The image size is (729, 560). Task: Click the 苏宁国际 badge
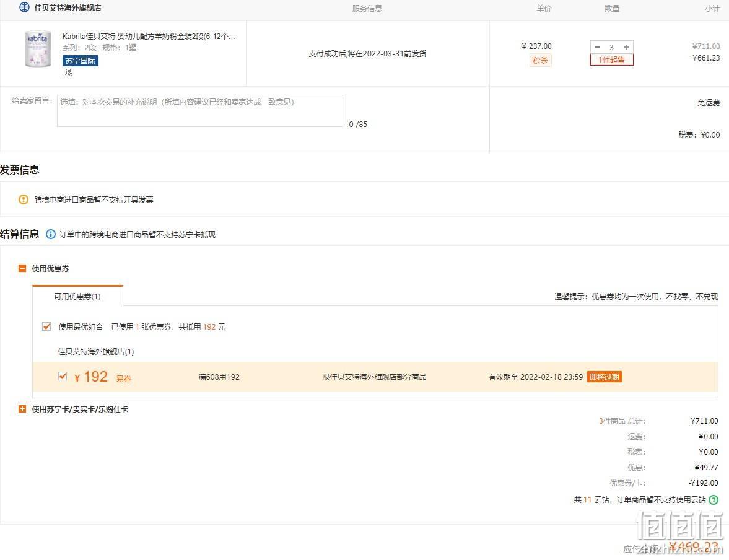pyautogui.click(x=81, y=61)
